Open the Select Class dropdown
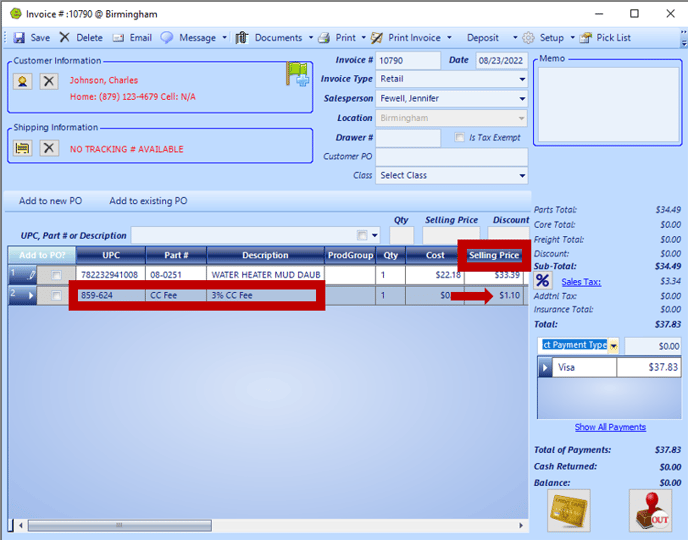The image size is (688, 540). [522, 175]
